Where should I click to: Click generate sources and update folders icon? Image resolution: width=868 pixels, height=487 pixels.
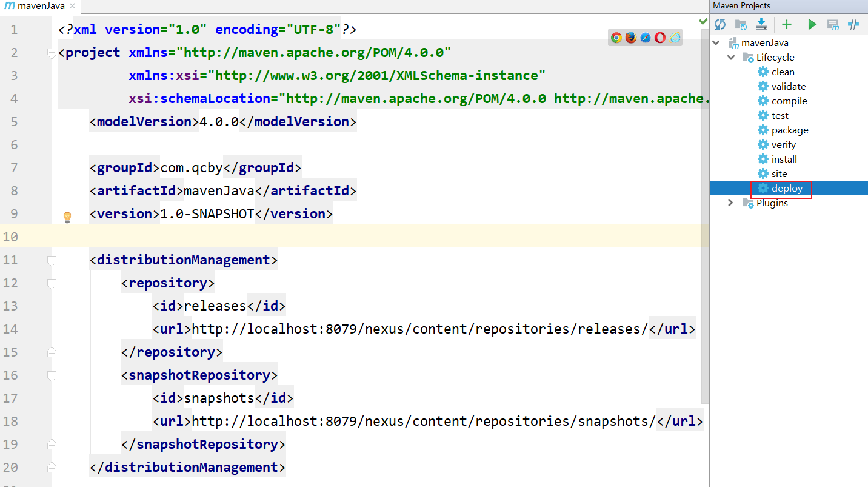741,24
